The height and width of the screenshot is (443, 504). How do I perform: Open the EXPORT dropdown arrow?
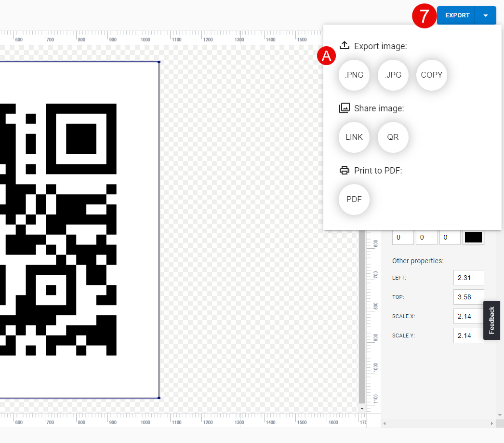(486, 15)
